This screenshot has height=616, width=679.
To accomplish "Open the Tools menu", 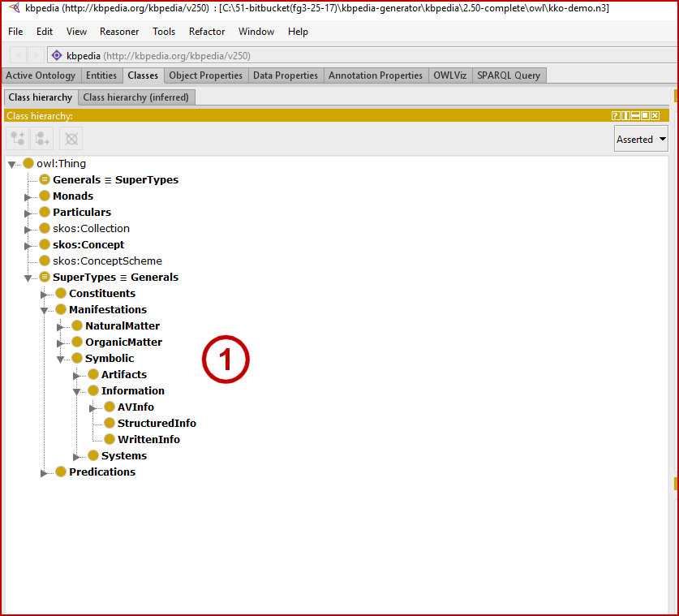I will pyautogui.click(x=164, y=32).
